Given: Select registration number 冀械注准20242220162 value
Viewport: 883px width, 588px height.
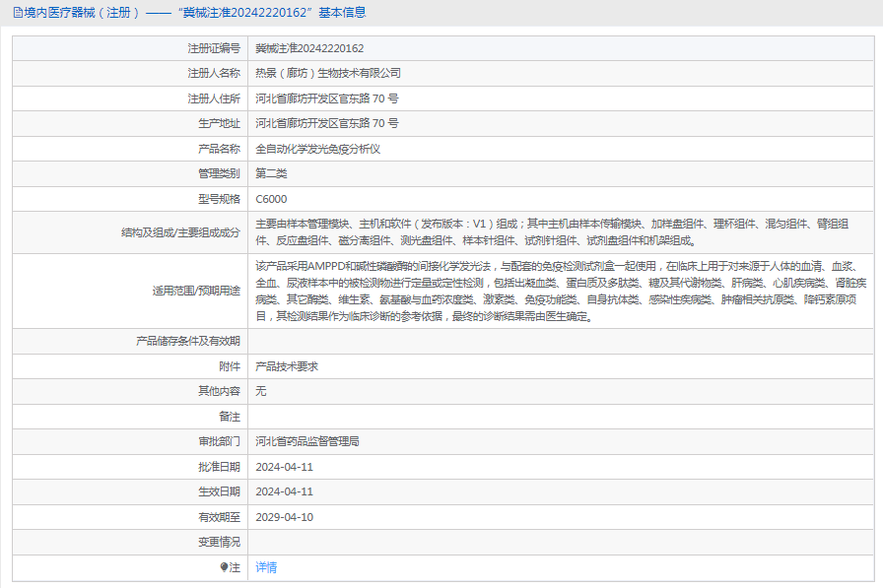Looking at the screenshot, I should [309, 48].
